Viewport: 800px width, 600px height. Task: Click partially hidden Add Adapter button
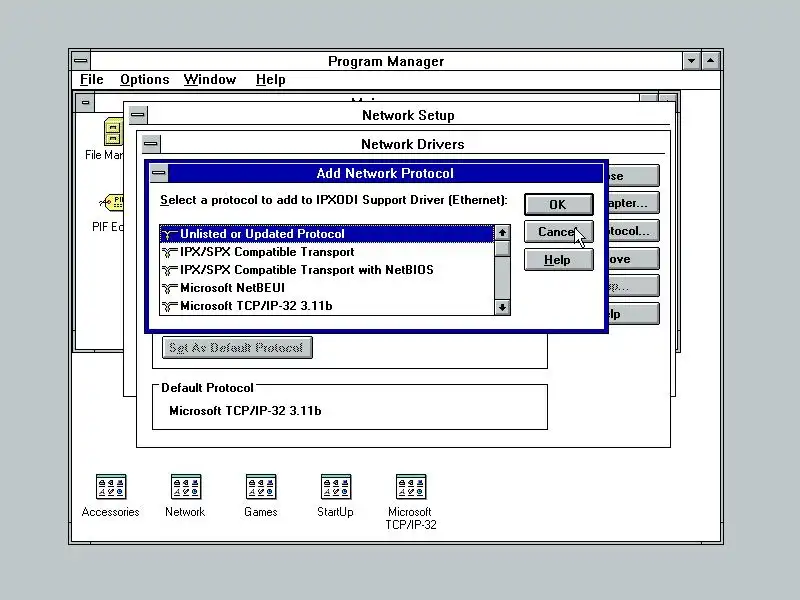pyautogui.click(x=634, y=203)
